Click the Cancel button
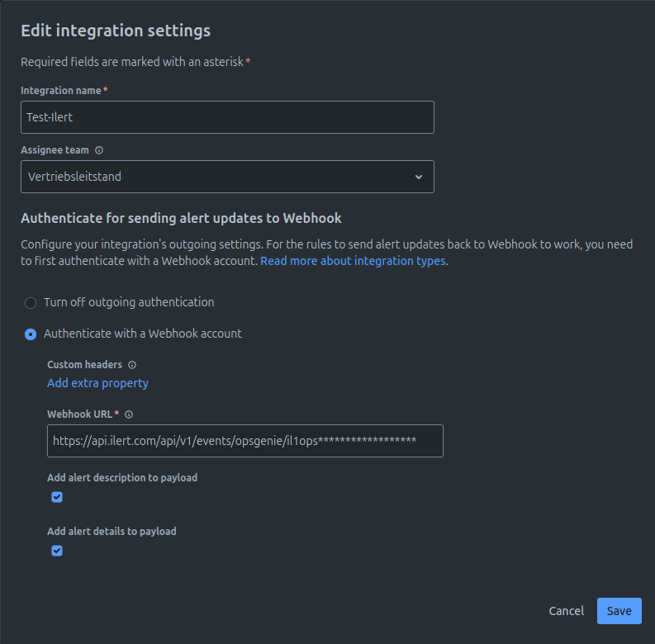This screenshot has width=655, height=644. 566,611
